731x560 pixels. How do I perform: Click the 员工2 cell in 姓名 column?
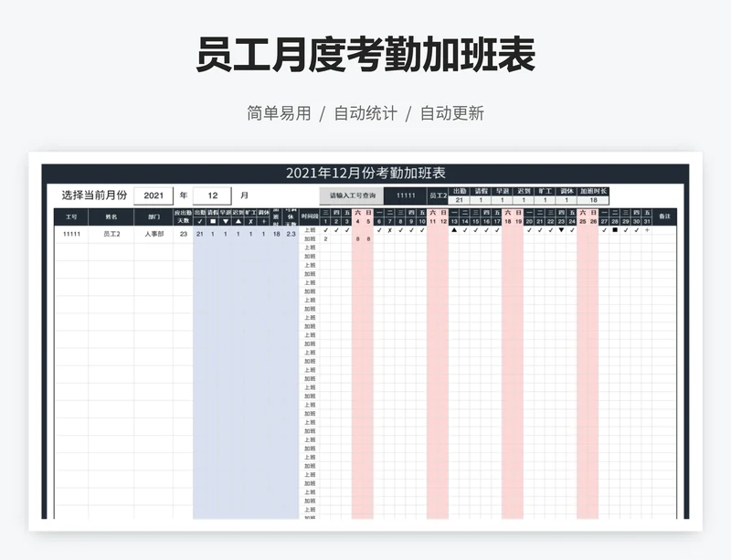111,234
